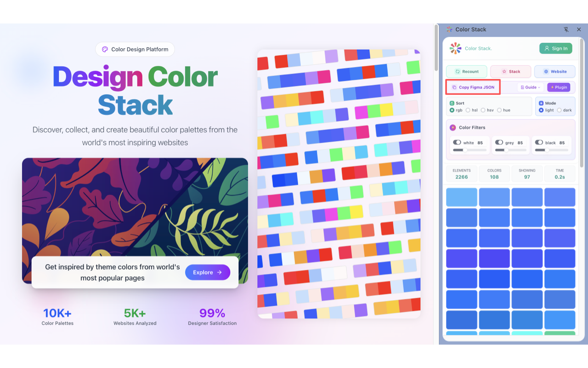Click the ELEMENTS 2266 stat
This screenshot has width=588, height=368.
pyautogui.click(x=462, y=173)
